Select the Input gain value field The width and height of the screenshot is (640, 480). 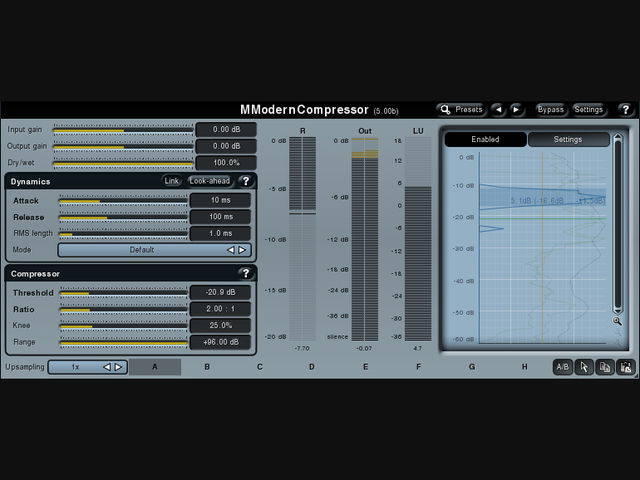click(x=226, y=129)
